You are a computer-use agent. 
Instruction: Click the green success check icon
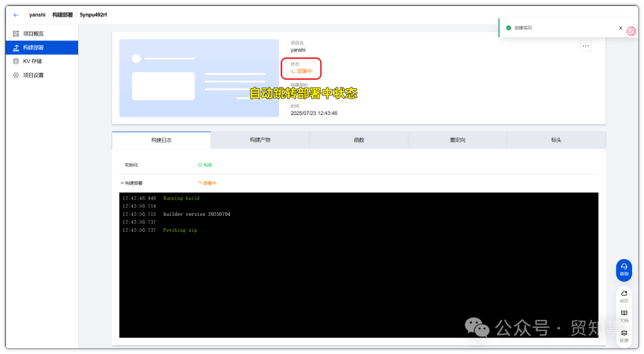click(509, 28)
